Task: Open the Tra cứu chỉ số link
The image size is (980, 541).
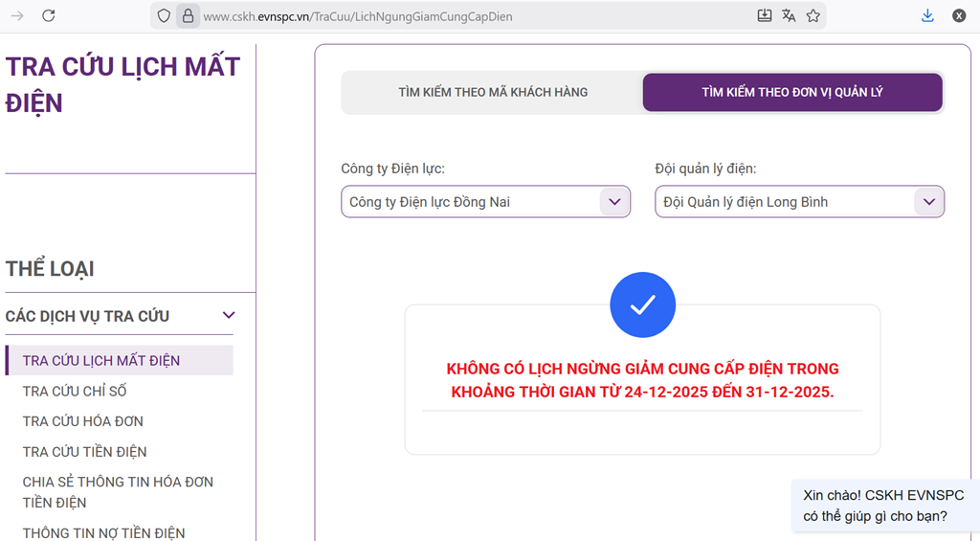Action: pos(75,391)
